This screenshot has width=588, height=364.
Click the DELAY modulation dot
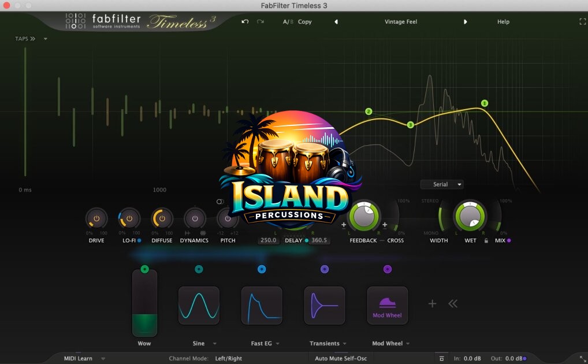coord(306,240)
